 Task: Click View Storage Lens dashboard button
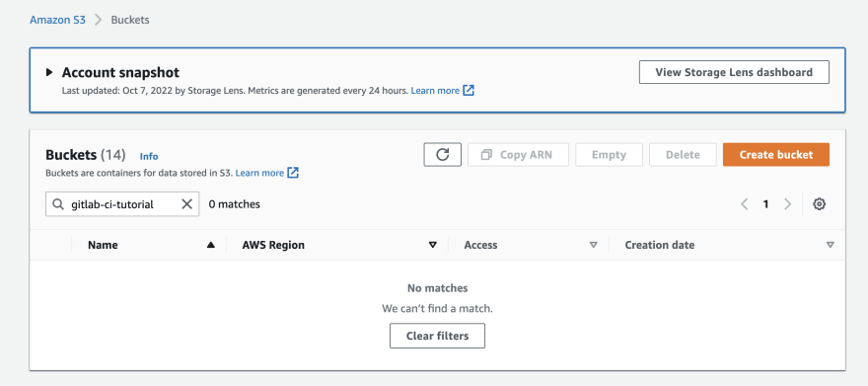(x=734, y=72)
